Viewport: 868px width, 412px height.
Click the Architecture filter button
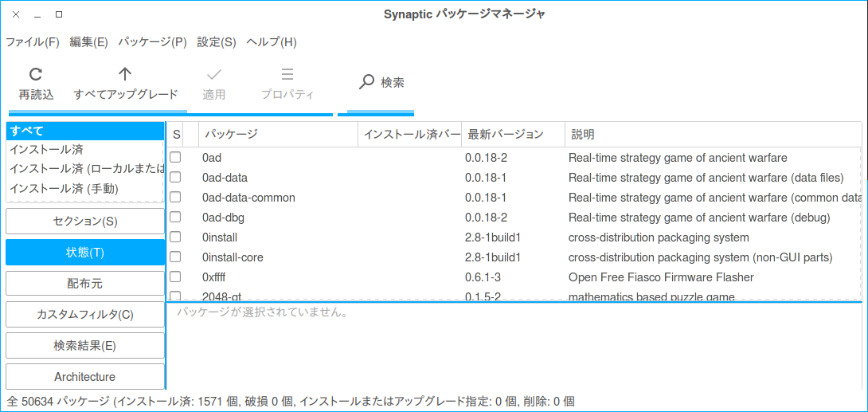(x=85, y=377)
